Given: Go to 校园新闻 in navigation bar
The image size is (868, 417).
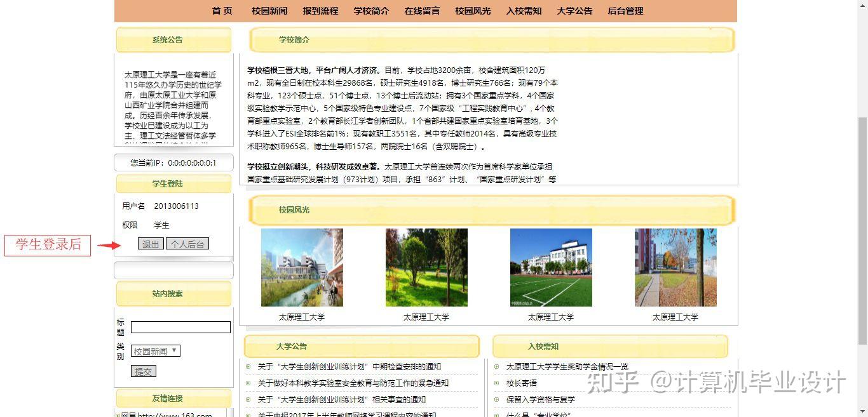Looking at the screenshot, I should [269, 11].
